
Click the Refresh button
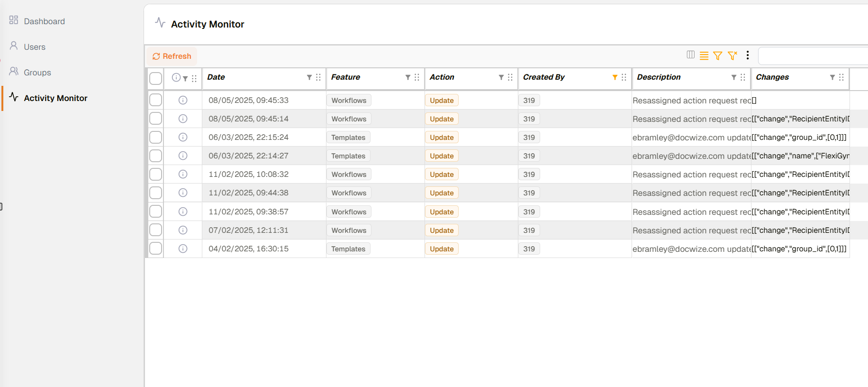pyautogui.click(x=172, y=56)
